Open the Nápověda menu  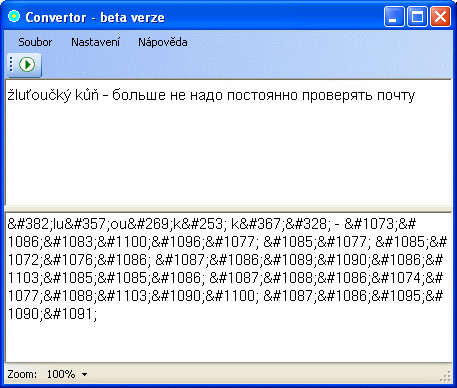[x=163, y=42]
